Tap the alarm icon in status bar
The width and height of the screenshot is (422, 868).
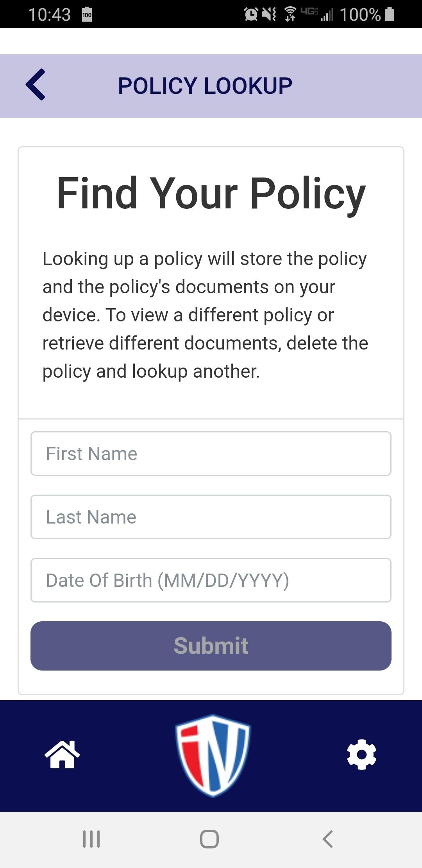tap(251, 14)
